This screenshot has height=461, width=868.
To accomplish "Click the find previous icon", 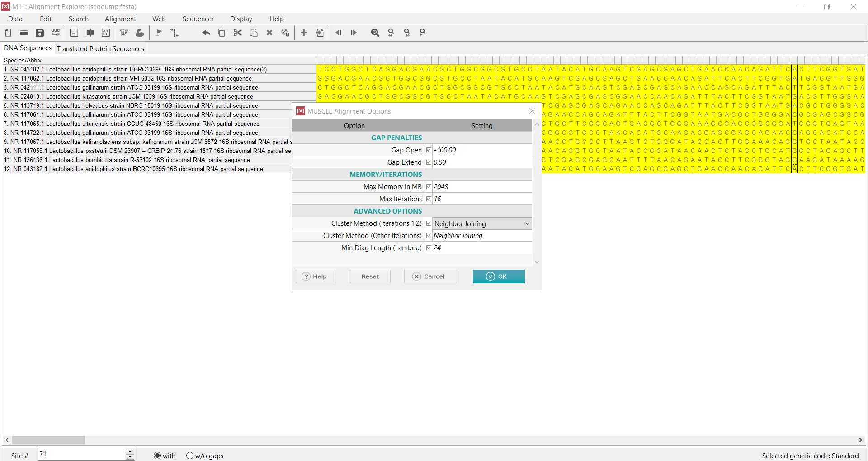I will (391, 33).
